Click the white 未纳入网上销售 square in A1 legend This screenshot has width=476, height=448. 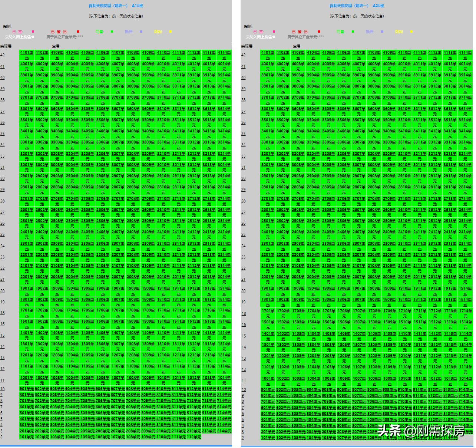tap(33, 37)
